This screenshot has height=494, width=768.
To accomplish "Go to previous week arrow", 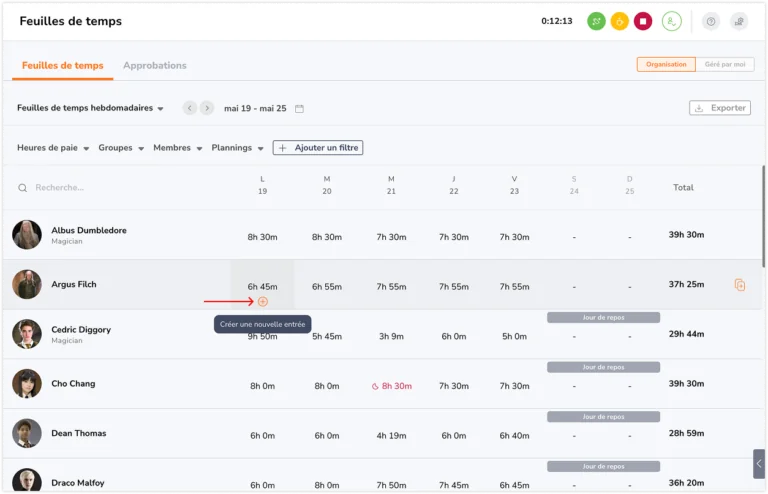I will point(190,108).
